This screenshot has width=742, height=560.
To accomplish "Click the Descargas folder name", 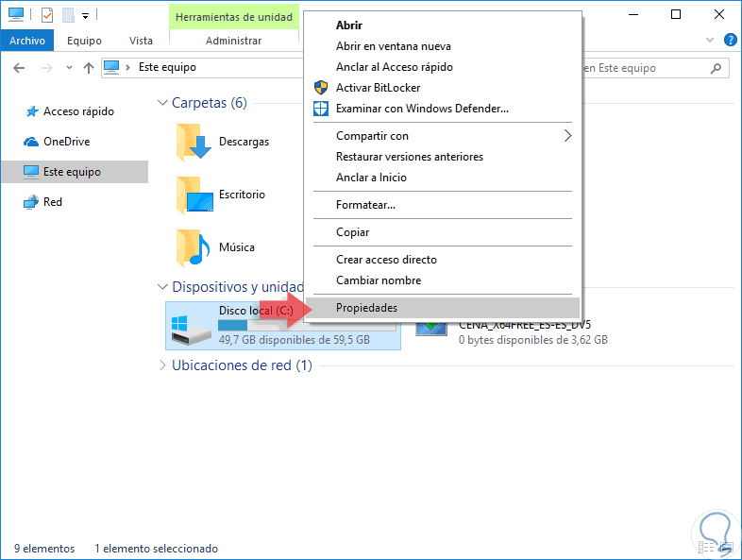I will (x=244, y=142).
